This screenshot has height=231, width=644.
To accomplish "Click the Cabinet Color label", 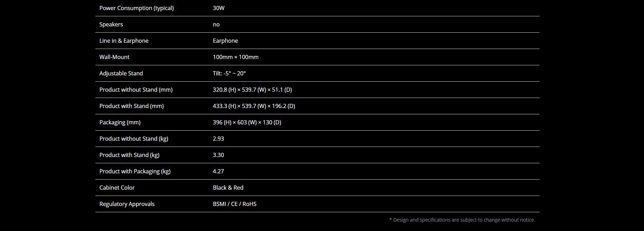I will [117, 188].
